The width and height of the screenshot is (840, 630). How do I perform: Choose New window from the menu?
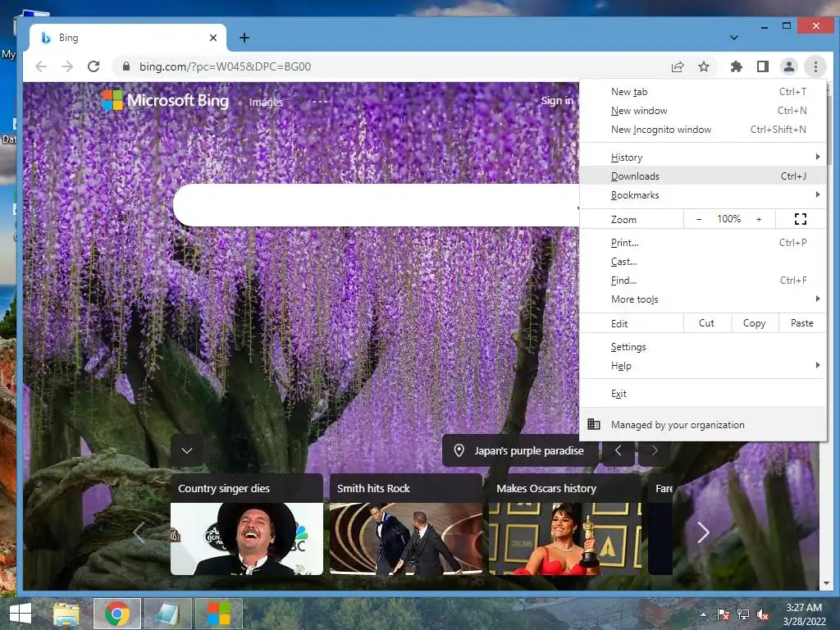coord(702,111)
